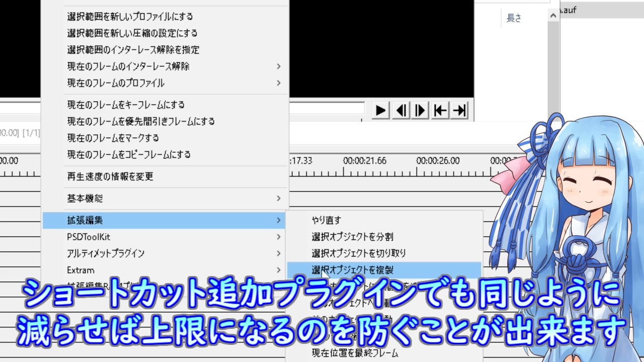Click the 長さ column header
Image resolution: width=644 pixels, height=362 pixels.
[514, 18]
